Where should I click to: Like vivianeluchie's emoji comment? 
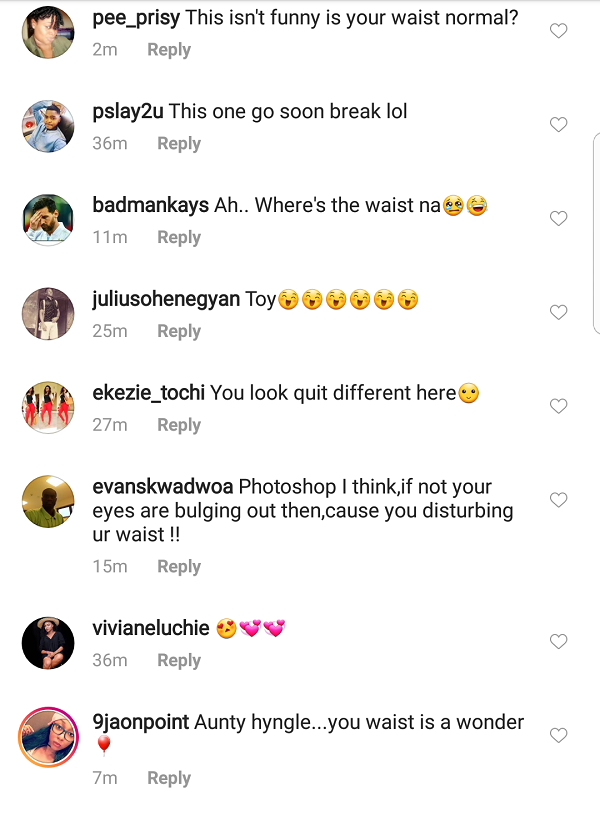tap(558, 643)
